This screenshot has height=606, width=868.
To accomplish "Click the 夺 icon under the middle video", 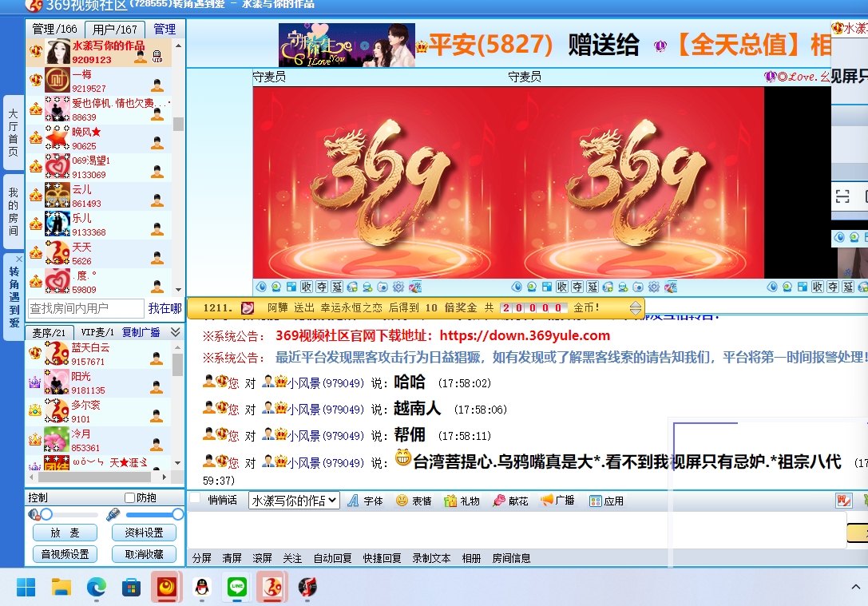I will point(577,287).
